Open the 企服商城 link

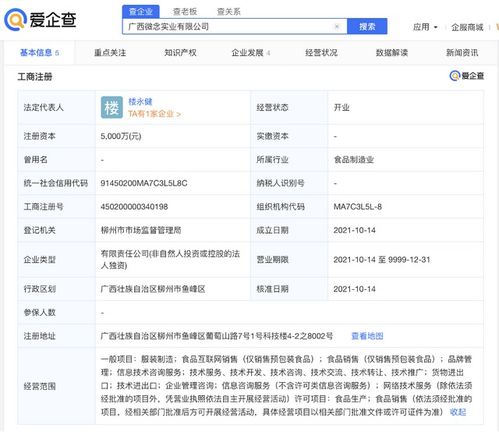(x=467, y=27)
